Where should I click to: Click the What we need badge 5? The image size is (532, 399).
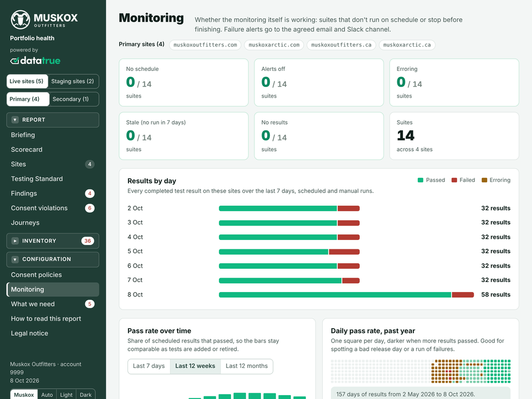click(x=90, y=304)
